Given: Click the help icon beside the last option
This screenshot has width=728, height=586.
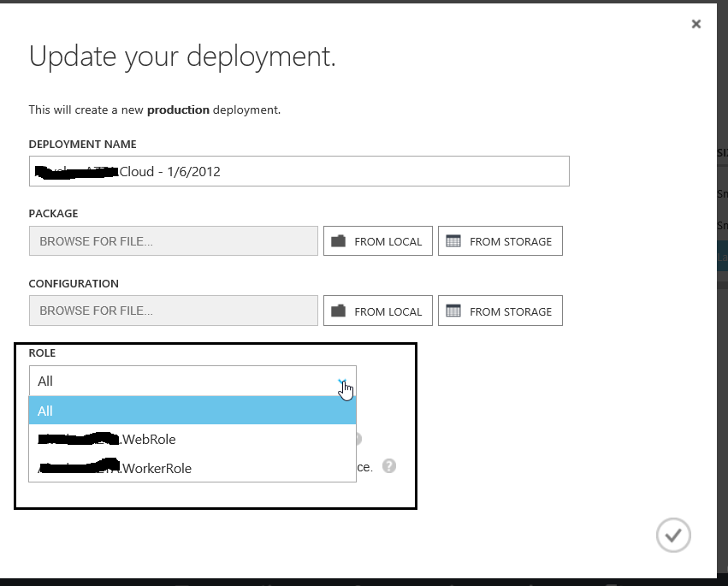Looking at the screenshot, I should 389,466.
